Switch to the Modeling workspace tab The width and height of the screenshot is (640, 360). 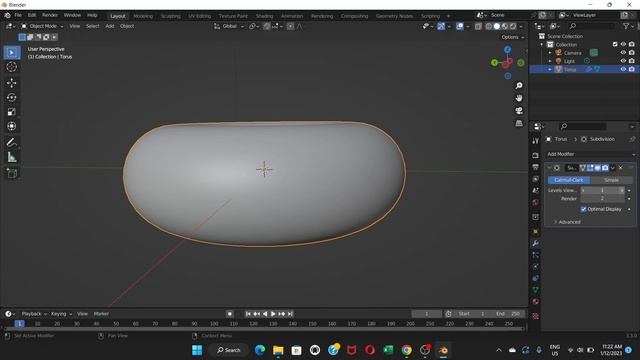143,16
